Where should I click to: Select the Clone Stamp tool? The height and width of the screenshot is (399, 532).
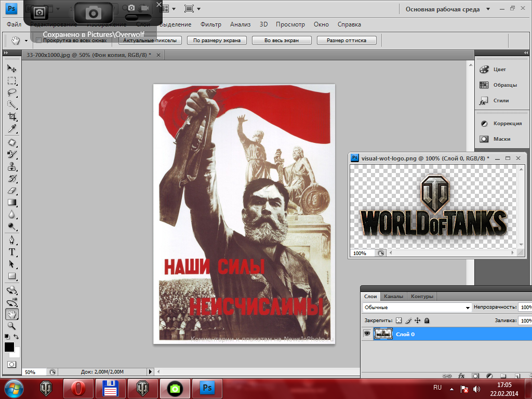coord(12,166)
